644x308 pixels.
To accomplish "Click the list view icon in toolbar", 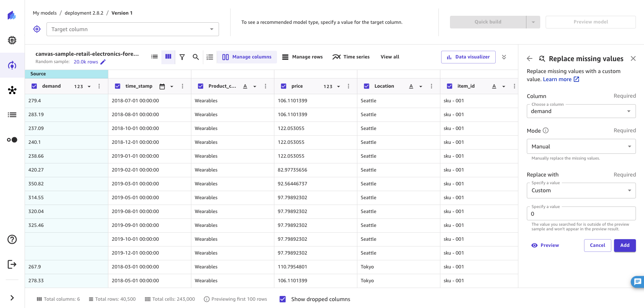I will [x=154, y=57].
